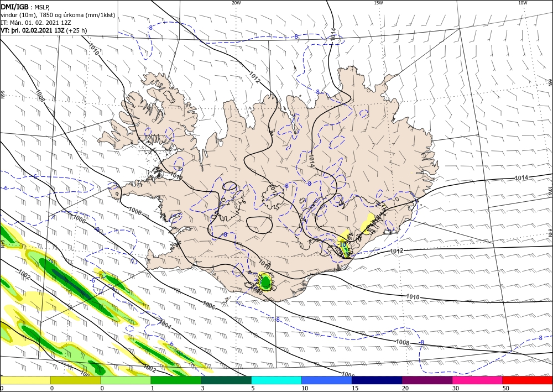Image resolution: width=553 pixels, height=392 pixels.
Task: Click the olive yellow legend swatch
Action: 75,380
